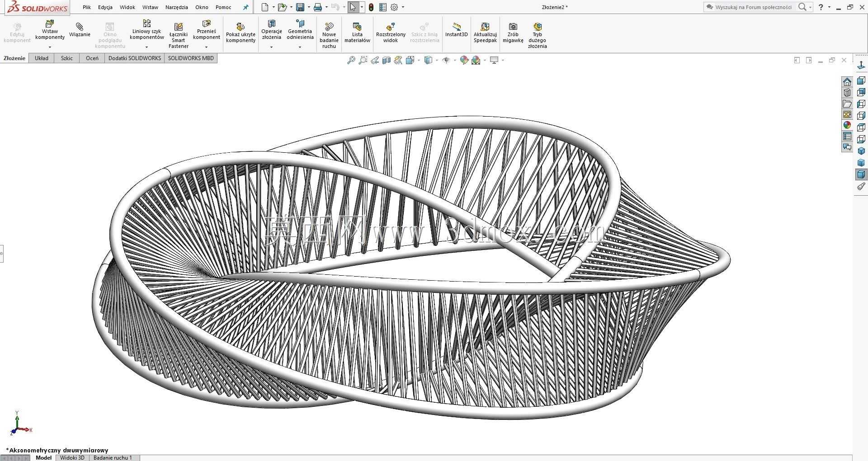Switch to Badanie ruchu 1 tab

113,458
